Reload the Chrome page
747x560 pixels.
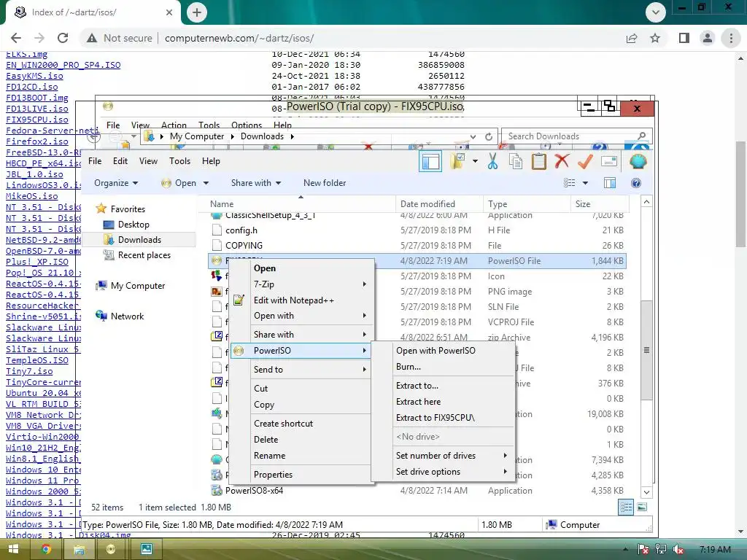(x=63, y=38)
